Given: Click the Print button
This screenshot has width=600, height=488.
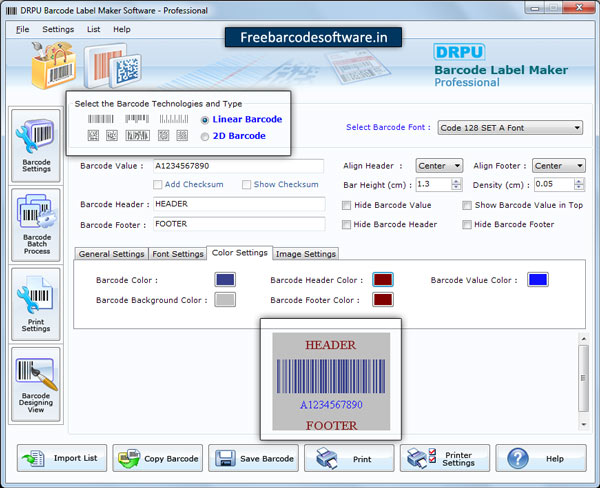Looking at the screenshot, I should (349, 458).
